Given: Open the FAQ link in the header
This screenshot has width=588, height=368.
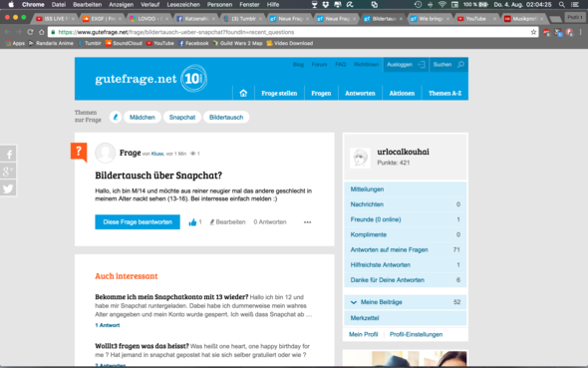Looking at the screenshot, I should click(x=341, y=65).
